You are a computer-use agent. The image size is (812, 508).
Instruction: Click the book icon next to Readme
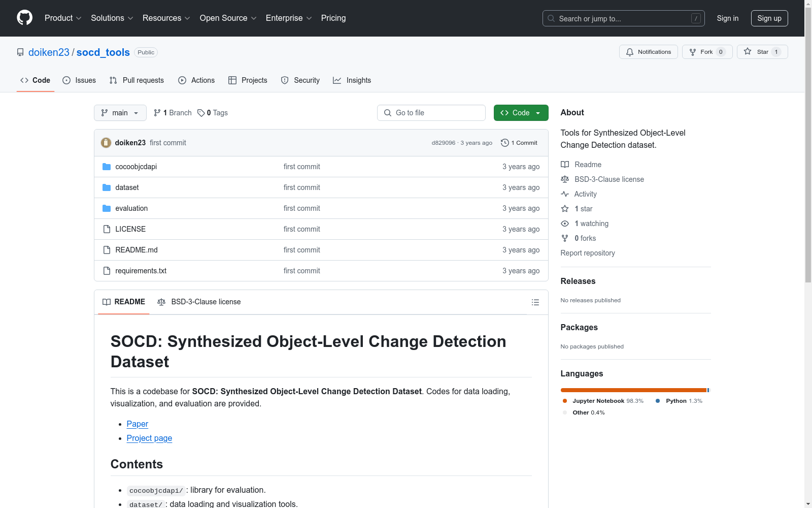coord(565,165)
